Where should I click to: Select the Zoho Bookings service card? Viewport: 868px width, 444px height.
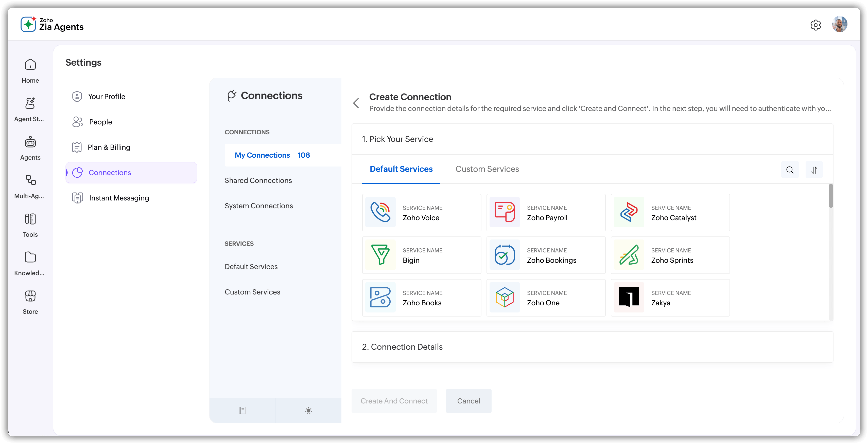(546, 255)
